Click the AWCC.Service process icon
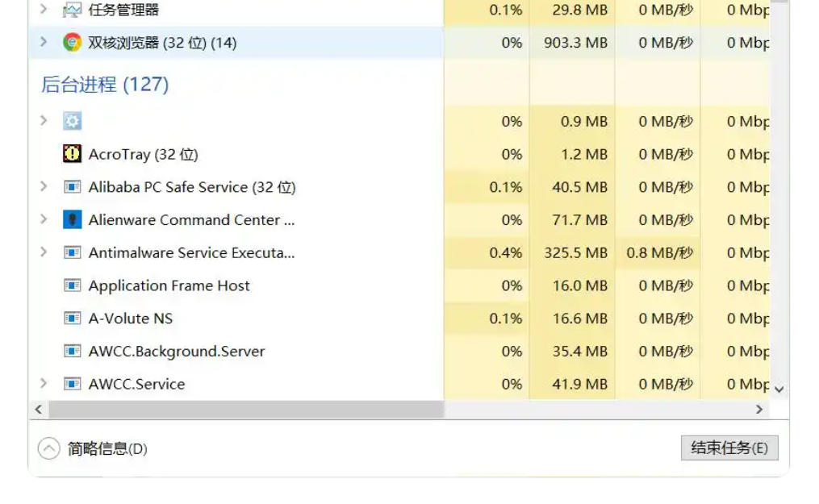The width and height of the screenshot is (819, 504). [x=72, y=384]
